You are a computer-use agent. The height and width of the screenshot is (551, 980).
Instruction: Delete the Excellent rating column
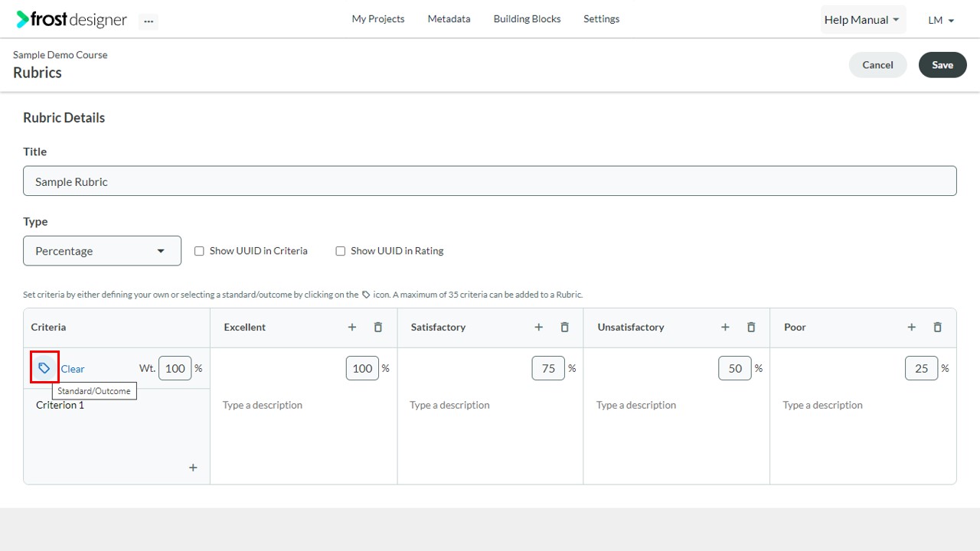click(378, 327)
